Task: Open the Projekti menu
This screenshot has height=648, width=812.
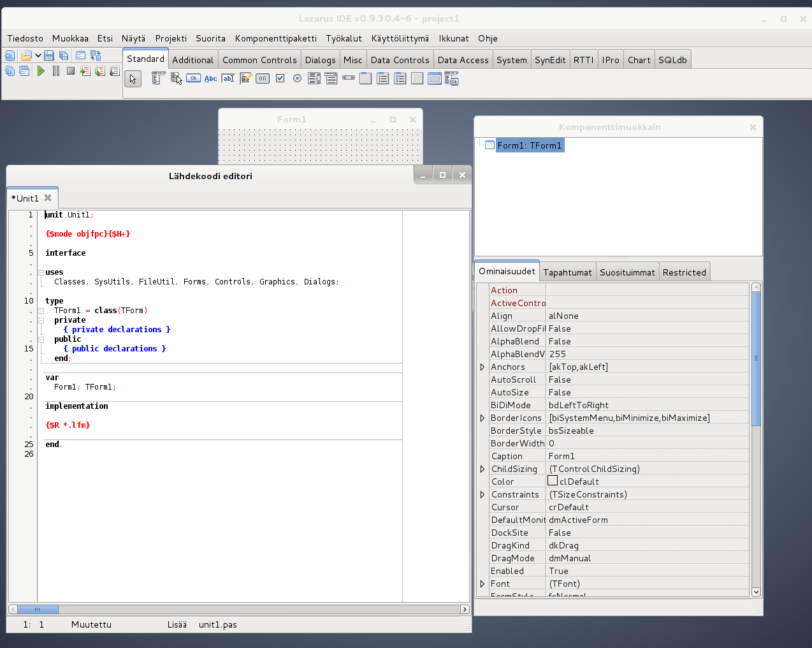Action: (x=171, y=38)
